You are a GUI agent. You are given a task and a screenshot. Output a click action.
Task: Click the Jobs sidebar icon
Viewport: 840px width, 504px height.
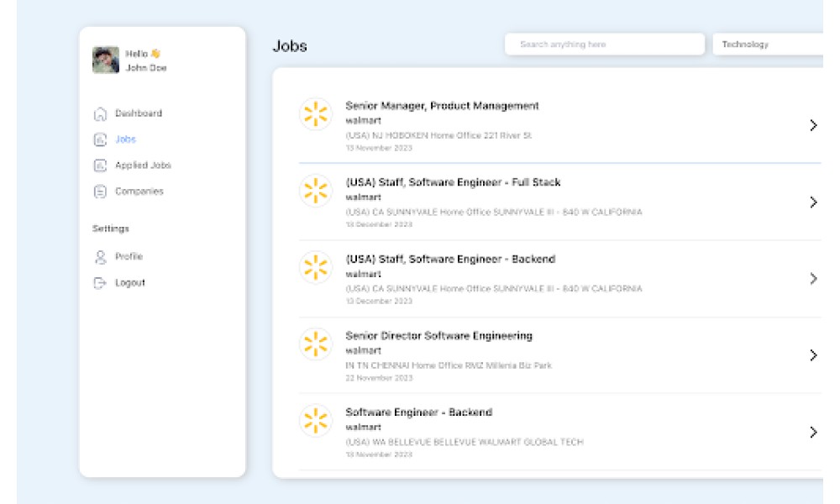100,139
